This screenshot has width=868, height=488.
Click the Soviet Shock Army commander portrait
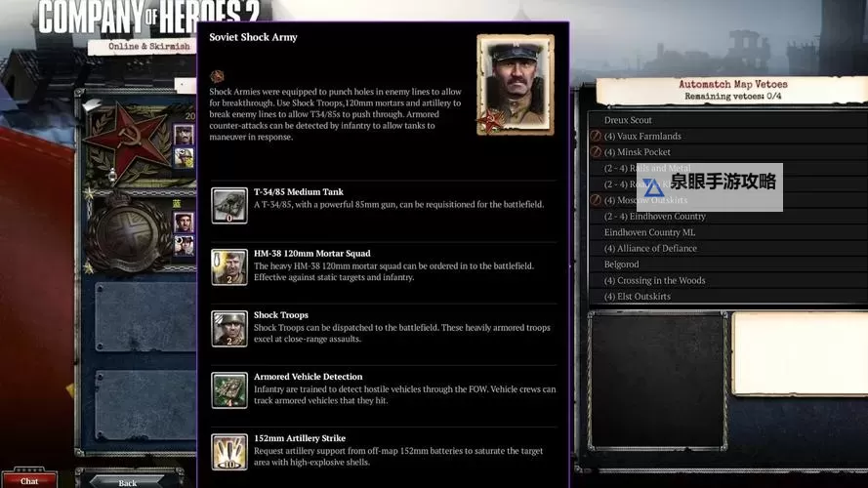click(x=515, y=85)
